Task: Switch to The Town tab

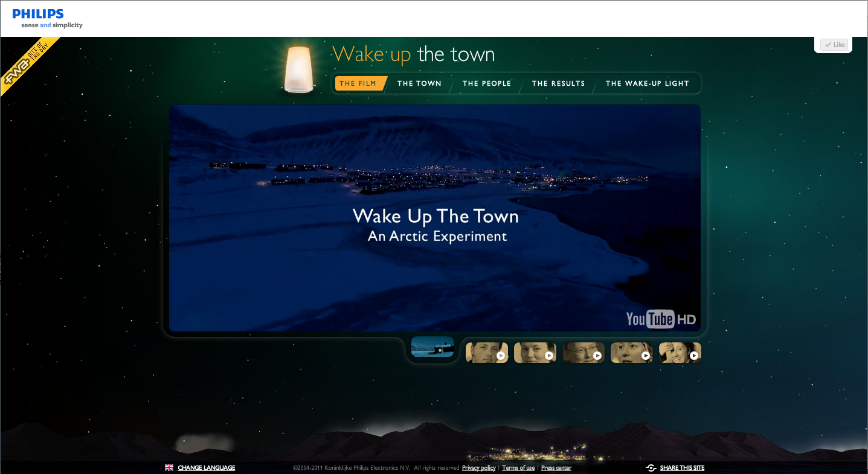Action: point(419,83)
